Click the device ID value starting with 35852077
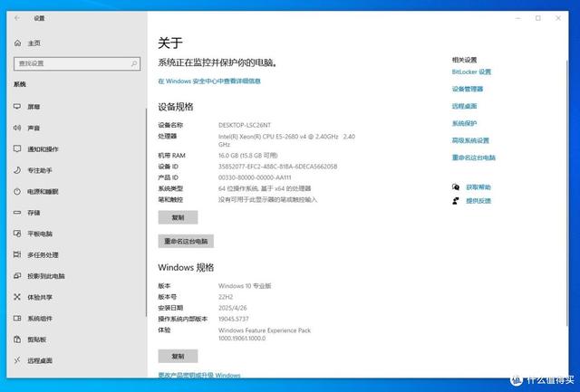Screen dimensions: 580x392 (278, 167)
